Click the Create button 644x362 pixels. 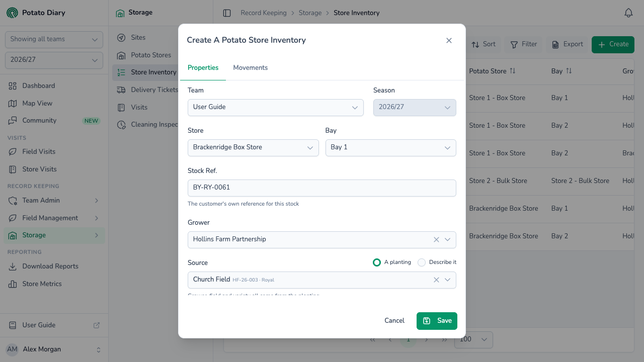coord(613,45)
